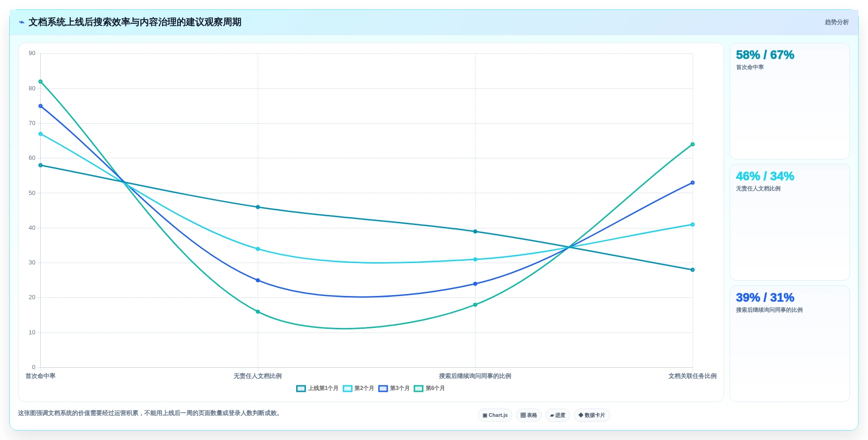The width and height of the screenshot is (868, 440).
Task: Click the Chart.js tag chip
Action: (495, 415)
